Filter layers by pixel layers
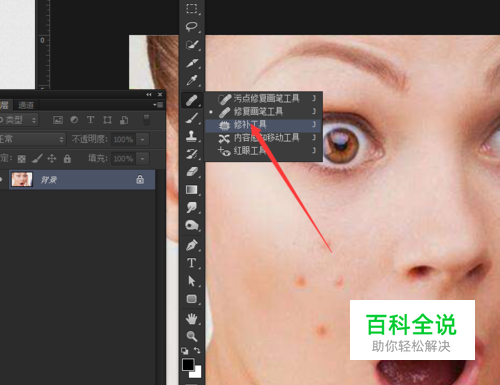The height and width of the screenshot is (385, 500). click(58, 120)
